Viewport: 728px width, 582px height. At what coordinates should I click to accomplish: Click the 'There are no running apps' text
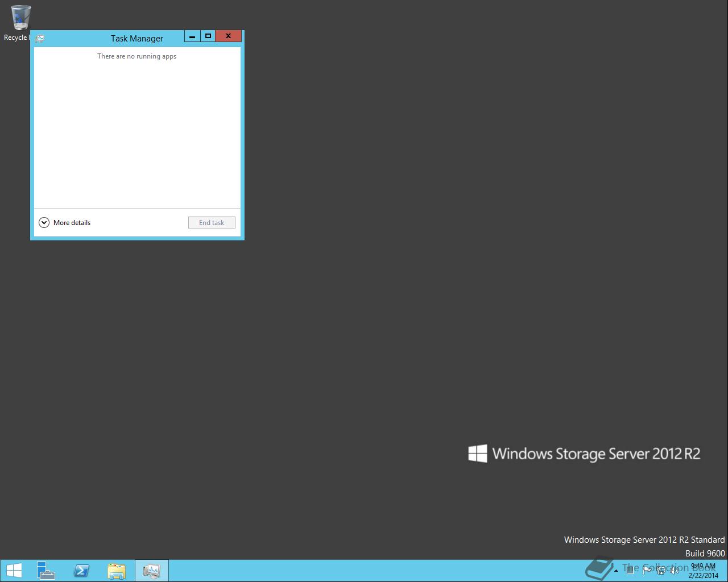137,56
